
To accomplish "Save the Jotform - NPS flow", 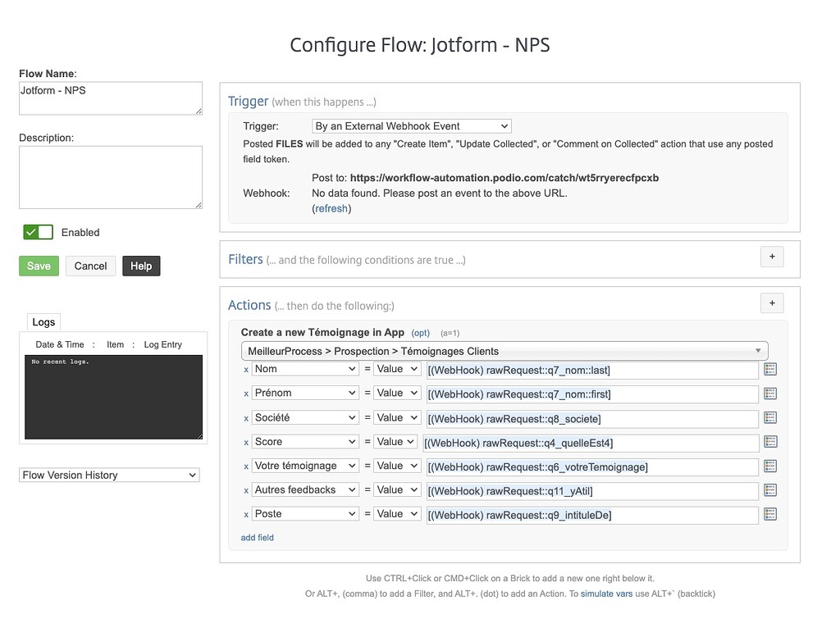I will tap(39, 266).
